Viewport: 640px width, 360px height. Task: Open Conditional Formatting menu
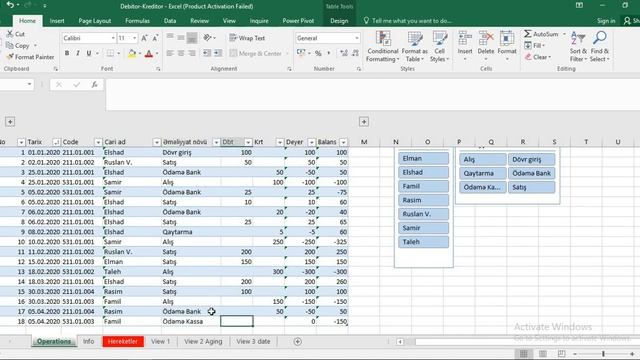[382, 47]
